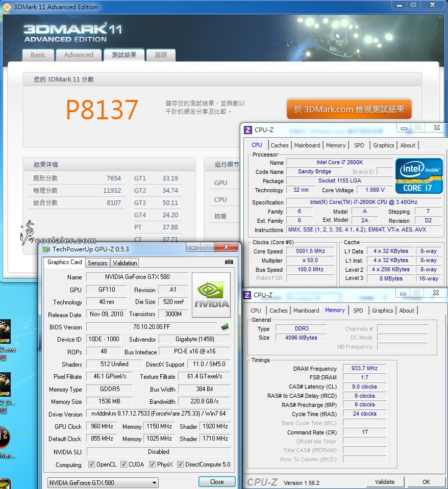The width and height of the screenshot is (448, 489).
Task: Toggle the OpenCL checkbox
Action: (91, 465)
